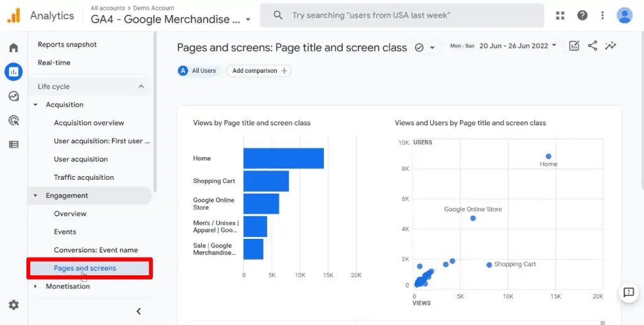644x325 pixels.
Task: Click the Engagement label
Action: click(x=67, y=196)
